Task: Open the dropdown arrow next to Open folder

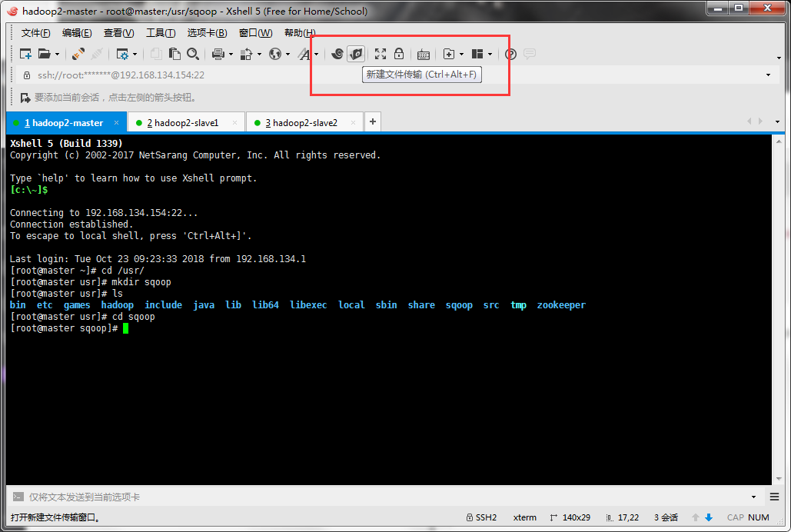Action: (57, 55)
